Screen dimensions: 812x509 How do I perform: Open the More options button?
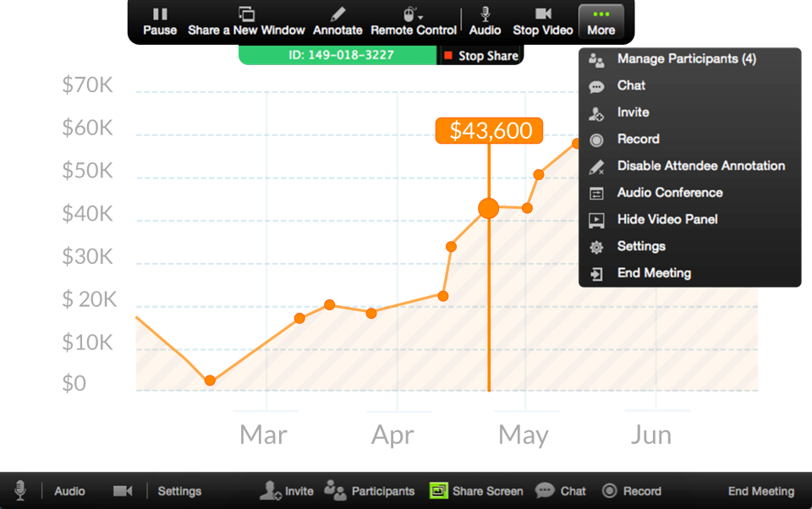(601, 22)
